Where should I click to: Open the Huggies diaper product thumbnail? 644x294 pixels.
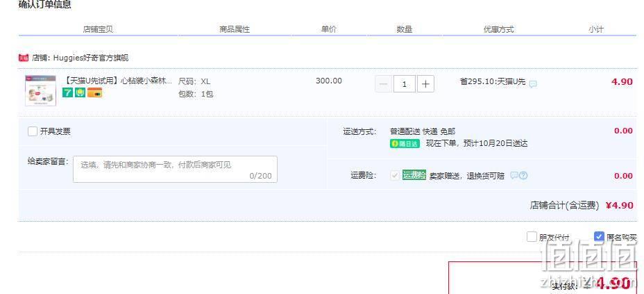[x=41, y=90]
